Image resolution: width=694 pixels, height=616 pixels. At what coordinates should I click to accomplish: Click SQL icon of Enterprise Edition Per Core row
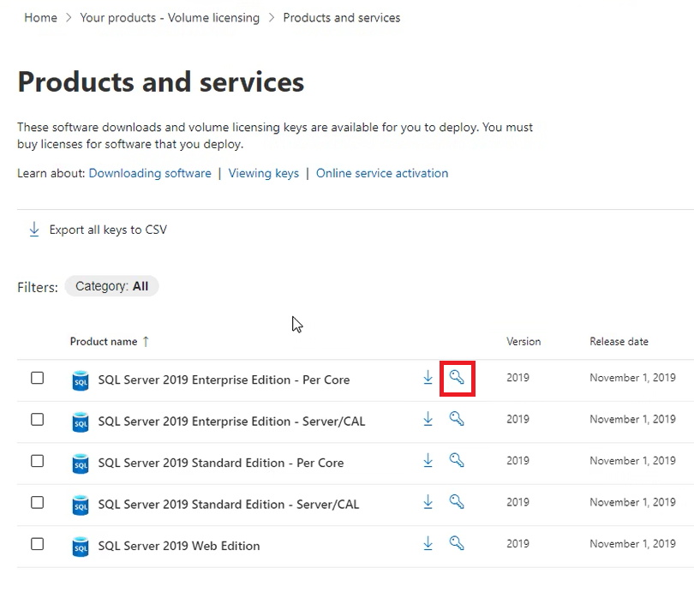[x=81, y=380]
